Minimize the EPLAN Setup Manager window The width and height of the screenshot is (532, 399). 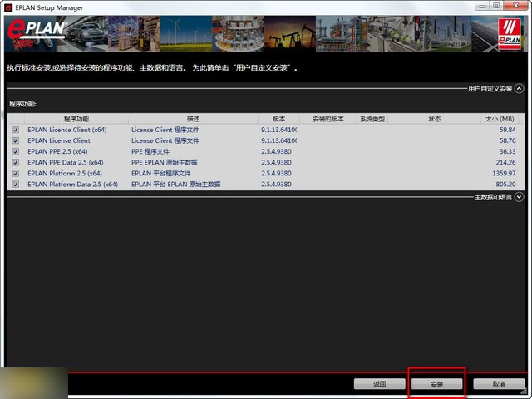click(x=482, y=6)
